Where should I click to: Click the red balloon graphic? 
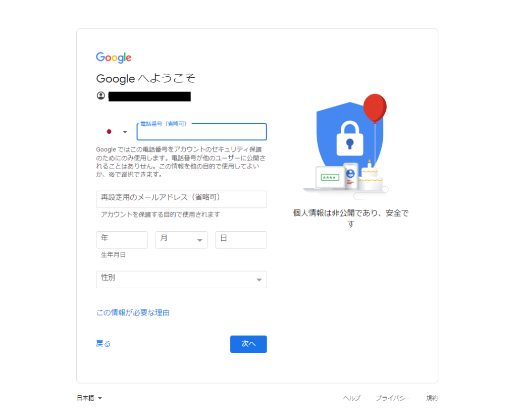(375, 108)
